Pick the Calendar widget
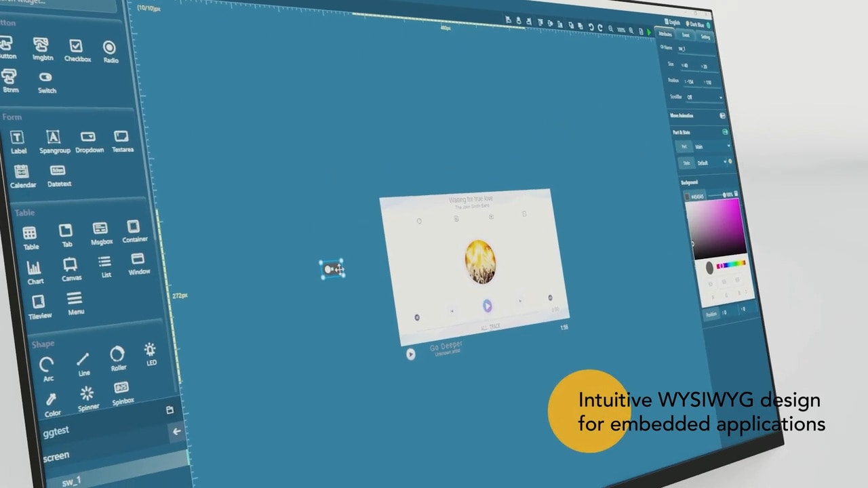This screenshot has height=488, width=868. pyautogui.click(x=22, y=175)
